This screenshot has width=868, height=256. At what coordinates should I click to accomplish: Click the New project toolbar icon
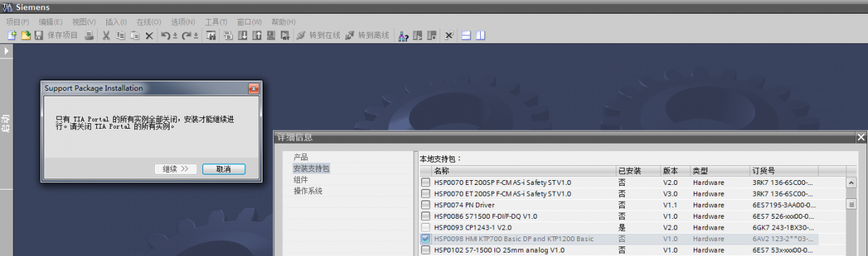pyautogui.click(x=12, y=35)
